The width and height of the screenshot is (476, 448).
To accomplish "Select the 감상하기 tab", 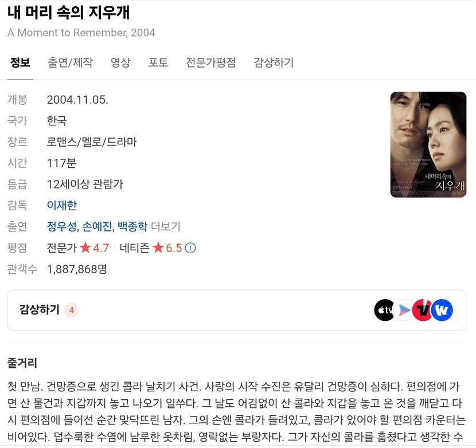I will (x=274, y=62).
